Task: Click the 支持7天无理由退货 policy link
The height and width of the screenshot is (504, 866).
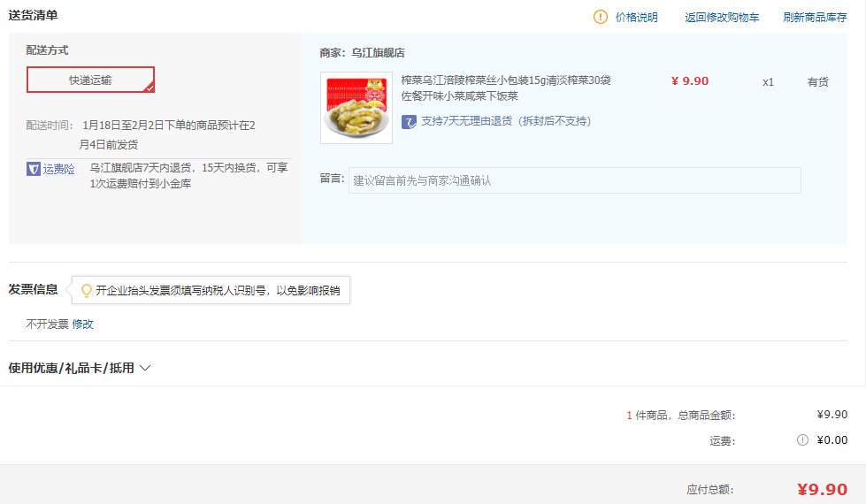Action: click(x=506, y=121)
